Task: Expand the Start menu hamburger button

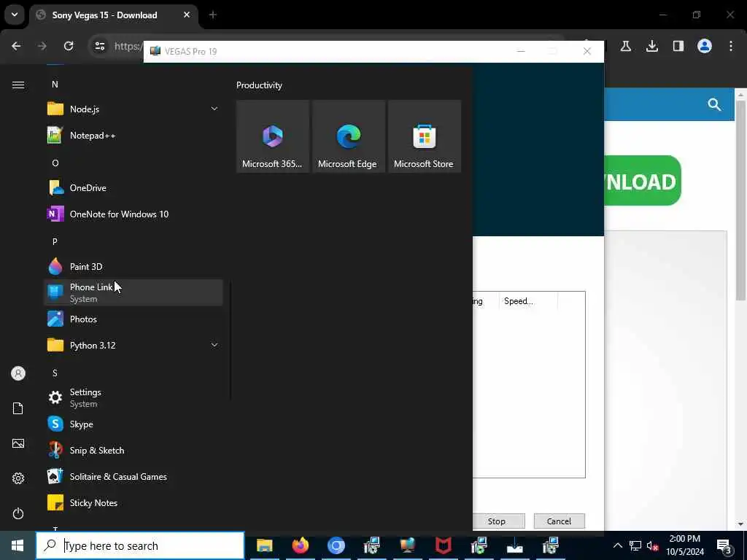Action: point(18,85)
